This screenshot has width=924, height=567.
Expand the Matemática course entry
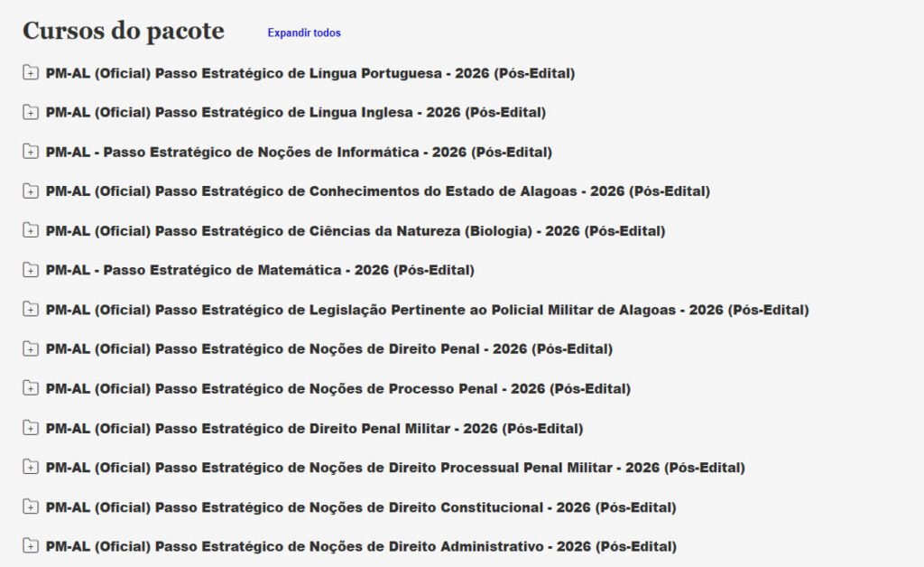[x=32, y=270]
